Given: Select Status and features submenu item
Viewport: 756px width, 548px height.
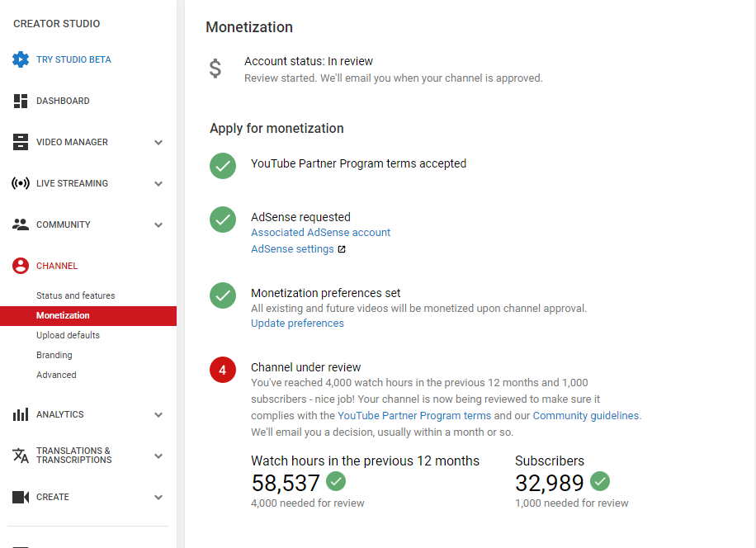Looking at the screenshot, I should [x=76, y=295].
